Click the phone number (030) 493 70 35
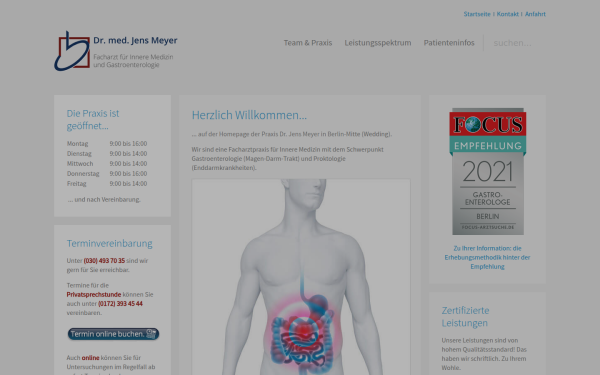The height and width of the screenshot is (375, 600). click(104, 261)
